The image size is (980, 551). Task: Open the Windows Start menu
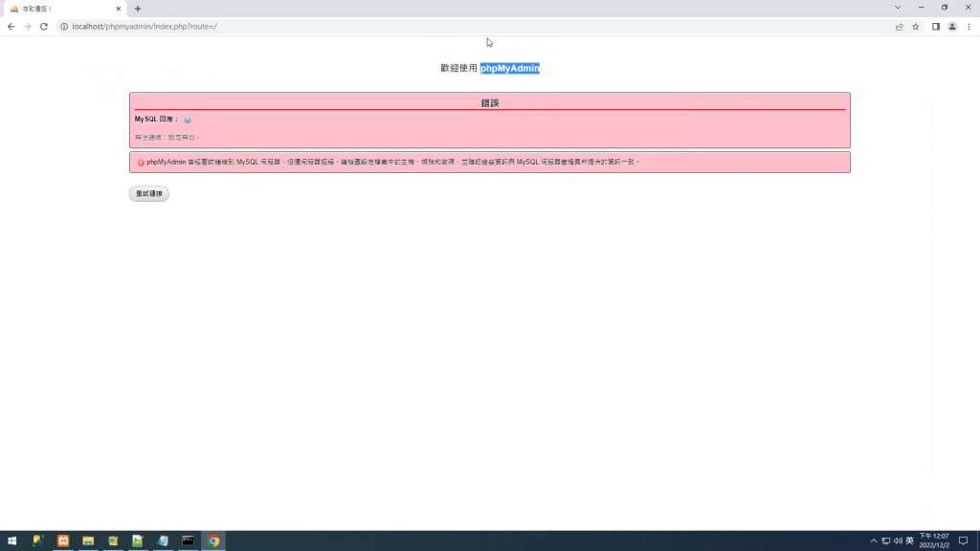click(x=11, y=540)
